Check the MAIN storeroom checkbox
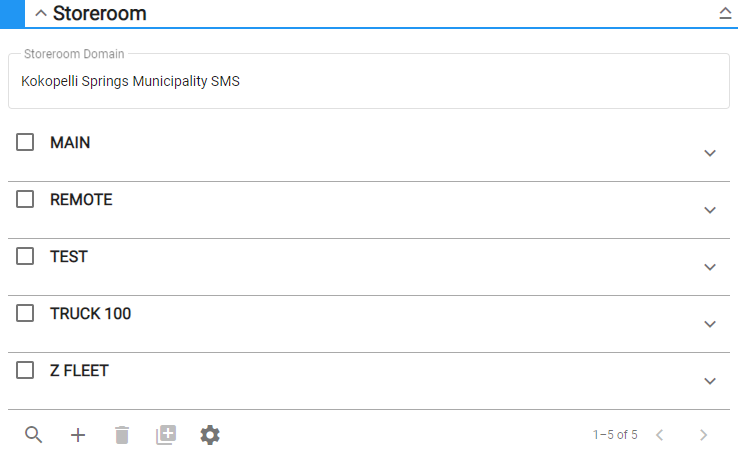The image size is (738, 468). click(25, 143)
